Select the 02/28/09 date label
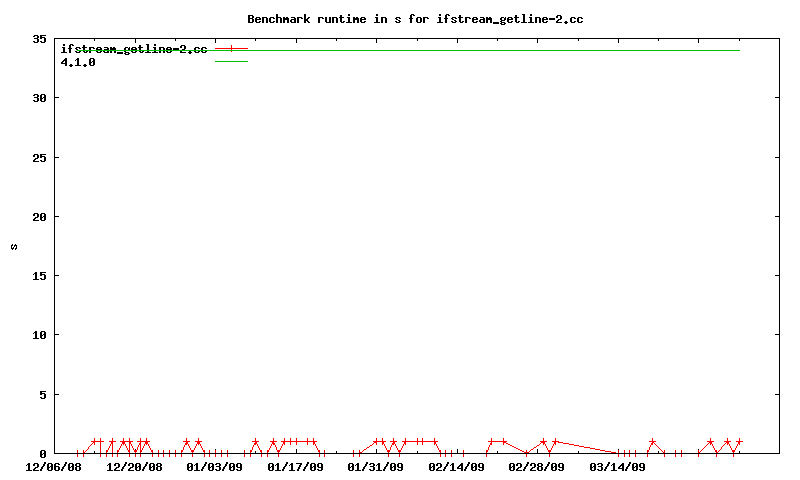800x480 pixels. 537,467
